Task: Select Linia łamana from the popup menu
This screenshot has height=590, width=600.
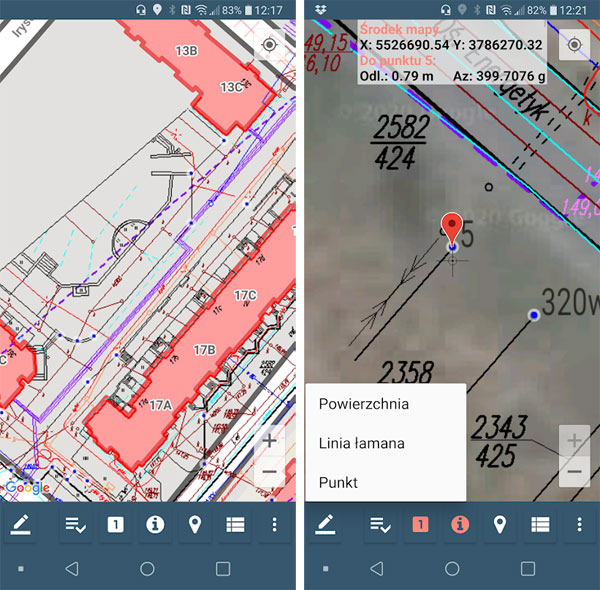Action: tap(386, 443)
